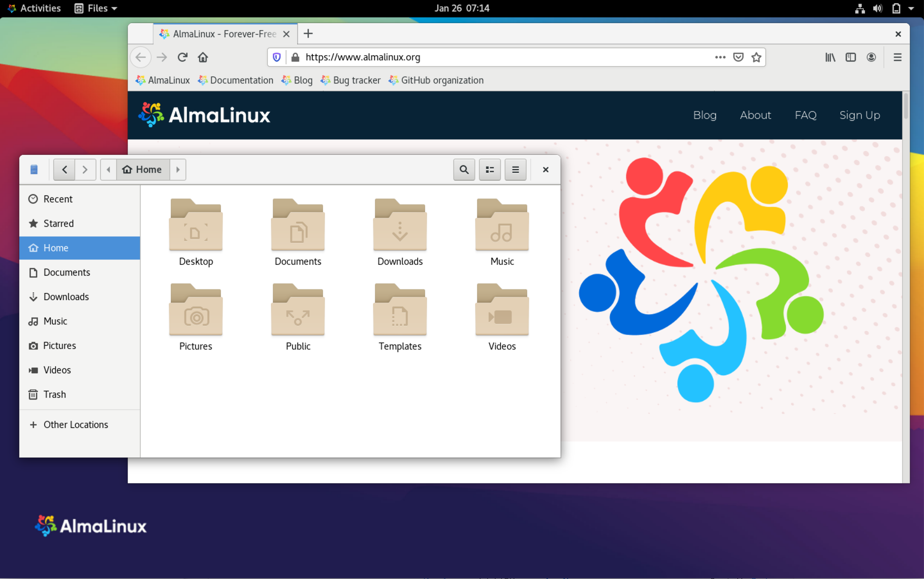This screenshot has height=579, width=924.
Task: Close the AlmaLinux browser tab
Action: click(286, 34)
